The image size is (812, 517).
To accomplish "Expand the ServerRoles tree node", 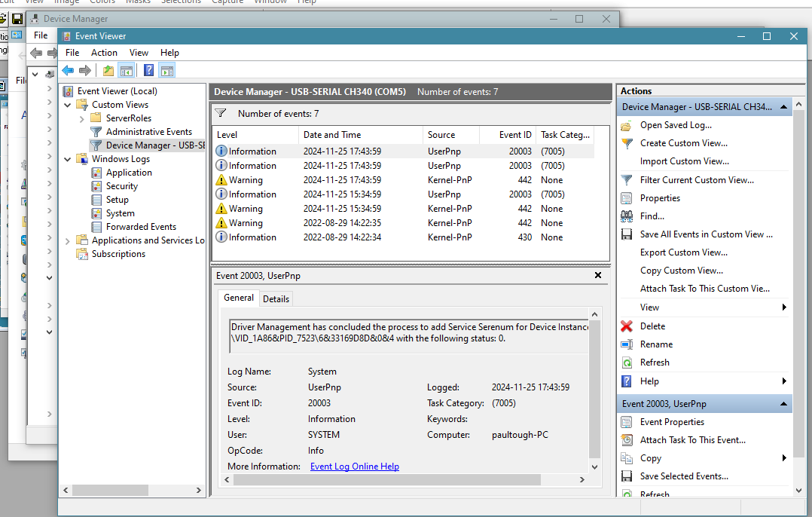I will [82, 118].
